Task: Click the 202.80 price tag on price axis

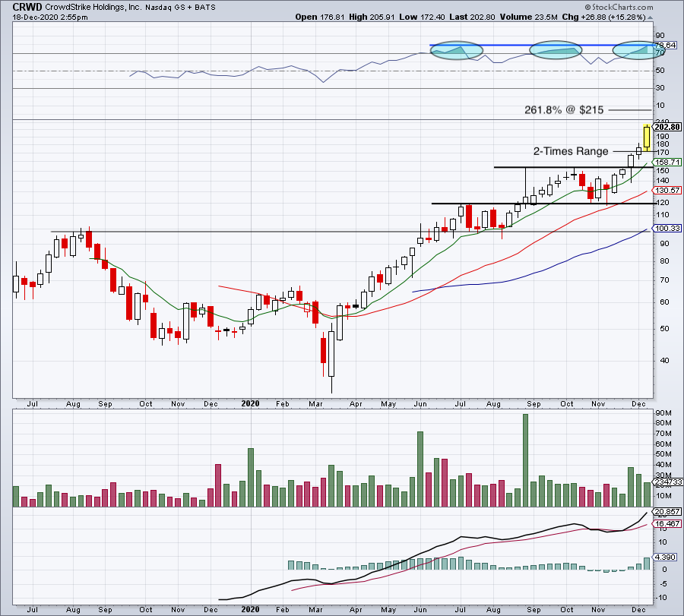Action: pyautogui.click(x=667, y=127)
